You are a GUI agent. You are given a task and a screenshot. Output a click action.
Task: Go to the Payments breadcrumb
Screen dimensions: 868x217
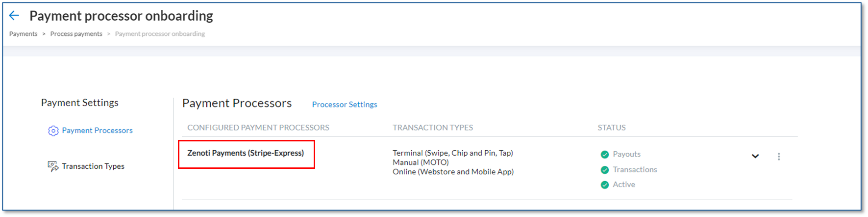pyautogui.click(x=23, y=34)
